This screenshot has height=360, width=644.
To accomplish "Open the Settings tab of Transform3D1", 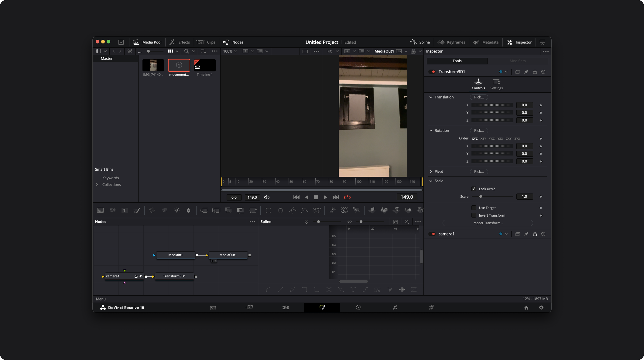I will (x=496, y=84).
